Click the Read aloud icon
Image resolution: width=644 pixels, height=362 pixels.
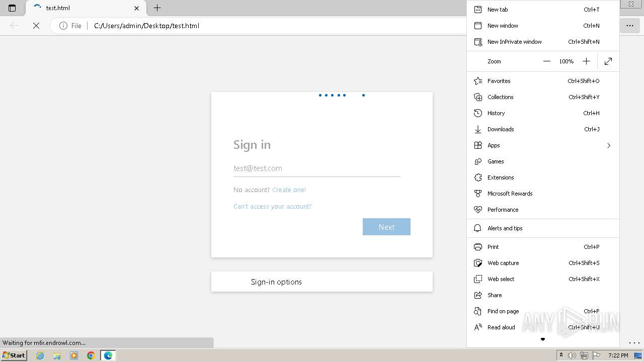[x=478, y=327]
